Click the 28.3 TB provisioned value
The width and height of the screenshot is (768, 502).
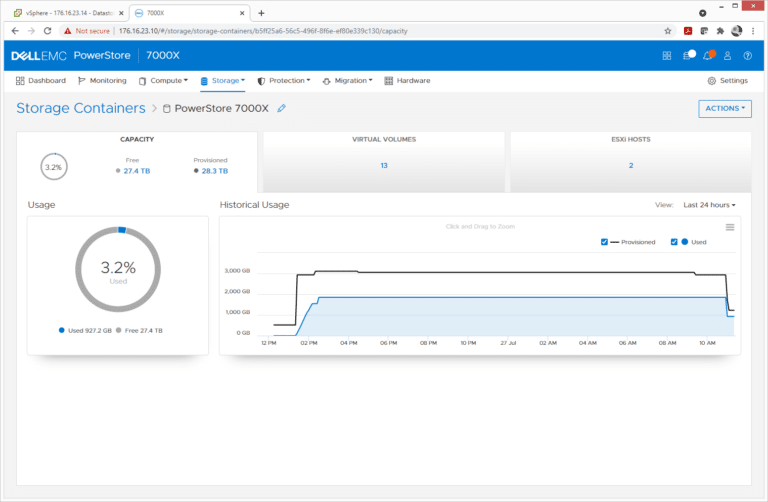coord(215,171)
